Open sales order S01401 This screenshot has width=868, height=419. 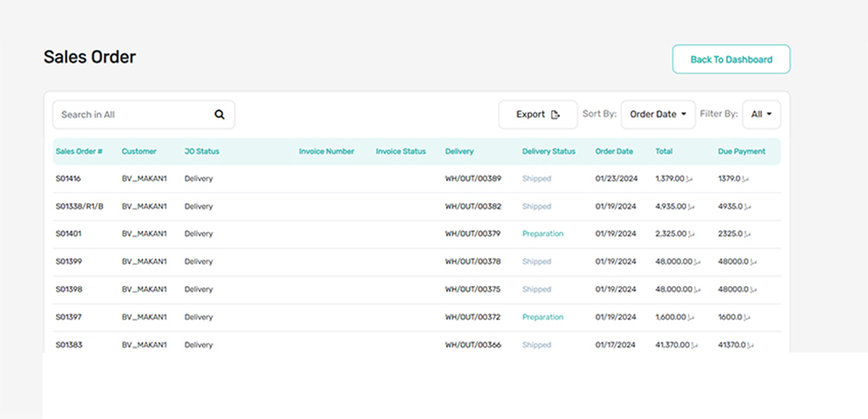pos(68,234)
